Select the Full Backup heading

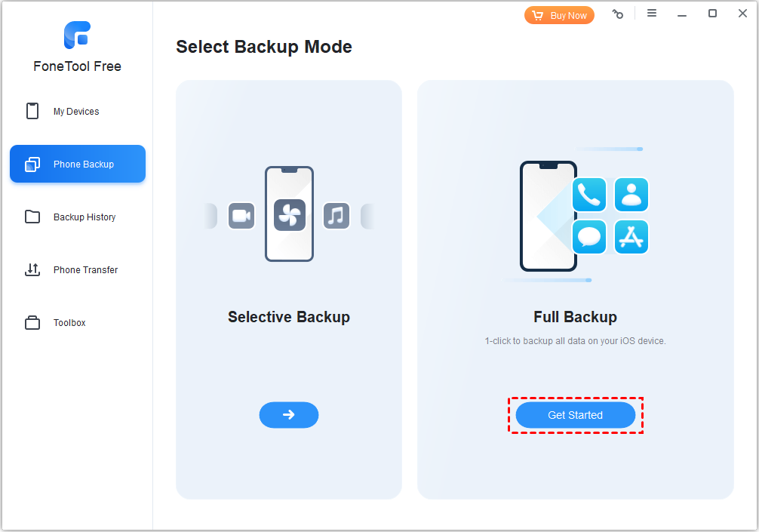[x=575, y=317]
